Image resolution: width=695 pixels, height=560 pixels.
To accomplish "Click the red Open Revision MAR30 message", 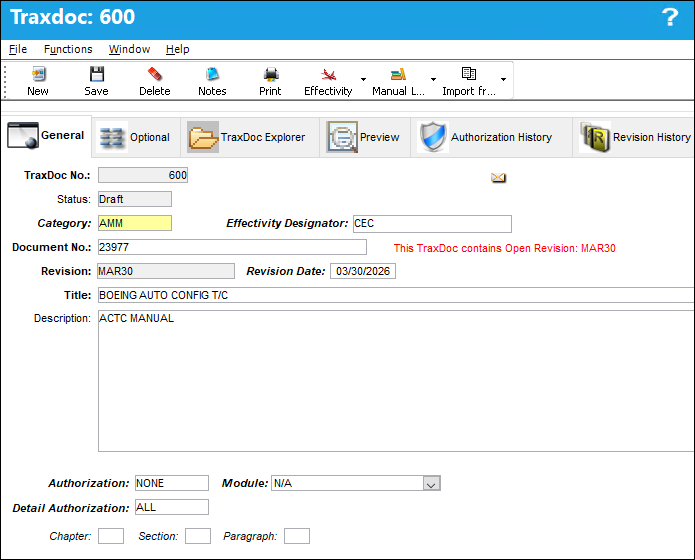I will (504, 248).
